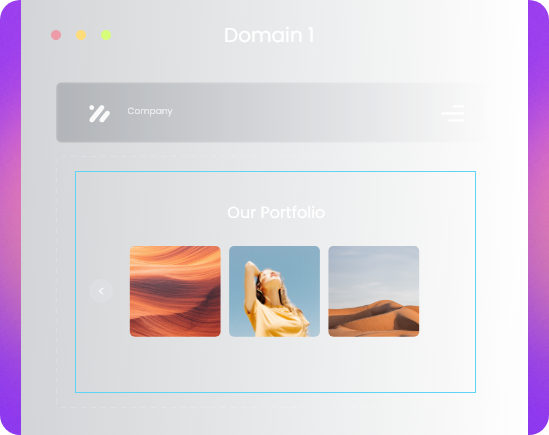This screenshot has height=435, width=549.
Task: Click empty space below the portfolio images
Action: [x=275, y=364]
